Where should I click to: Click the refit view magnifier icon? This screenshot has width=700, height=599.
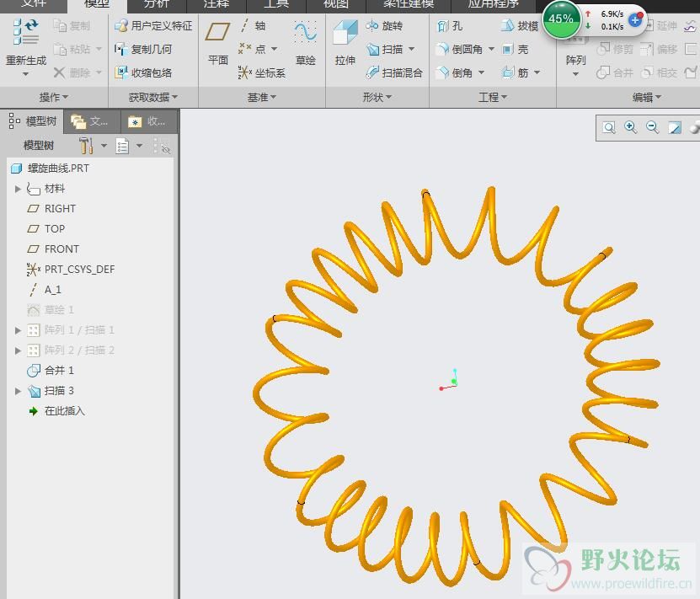[609, 128]
